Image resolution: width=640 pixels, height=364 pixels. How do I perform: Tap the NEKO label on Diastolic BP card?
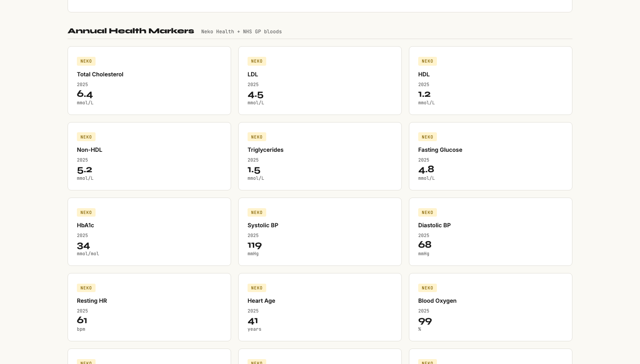click(428, 212)
